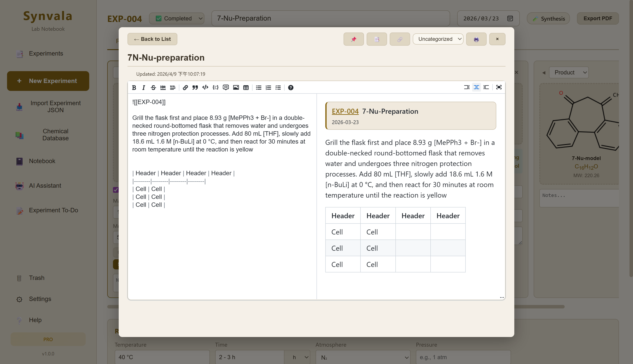Image resolution: width=633 pixels, height=364 pixels.
Task: Click the page vertical scrollbar
Action: pos(631,138)
